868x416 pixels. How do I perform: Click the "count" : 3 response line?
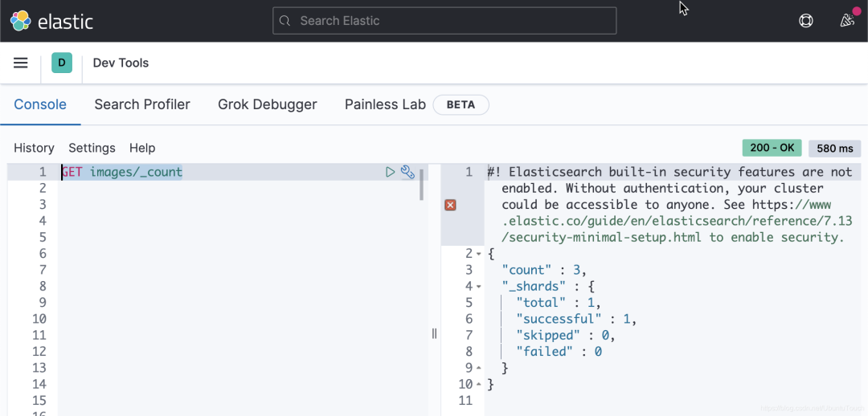pos(543,270)
